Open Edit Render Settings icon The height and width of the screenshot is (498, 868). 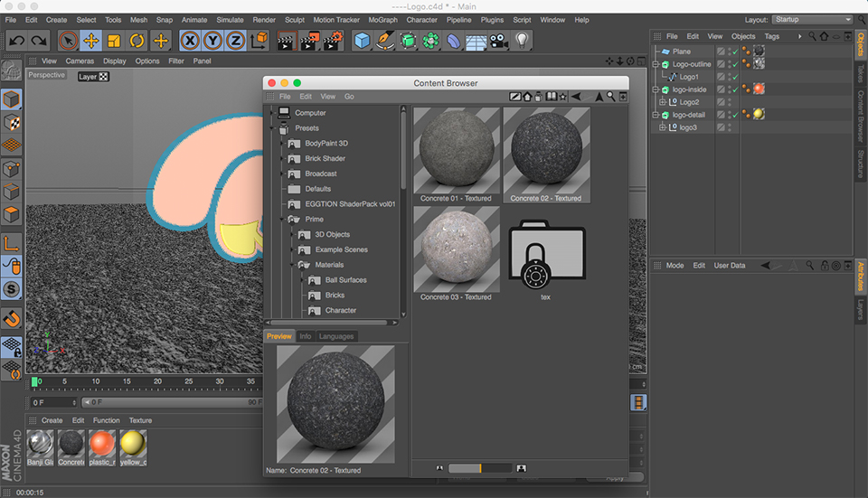coord(333,41)
